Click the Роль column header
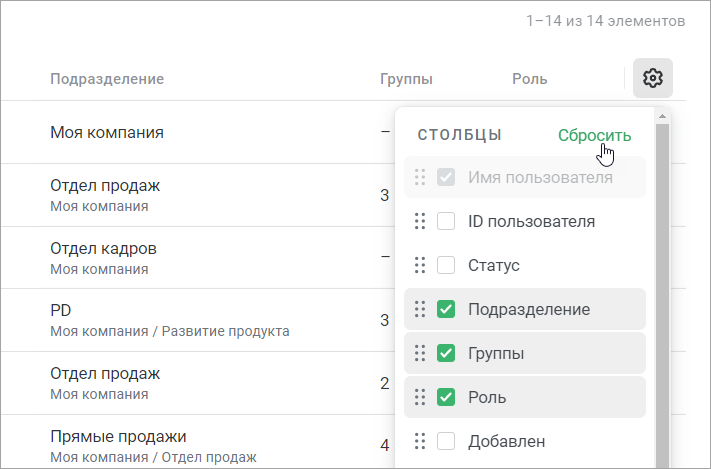Viewport: 711px width, 469px height. [x=530, y=79]
